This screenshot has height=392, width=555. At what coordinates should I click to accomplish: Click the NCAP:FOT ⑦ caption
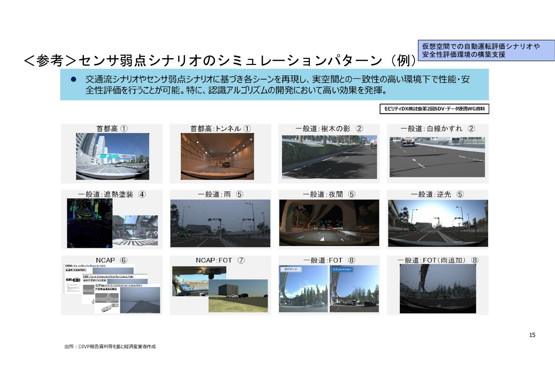pyautogui.click(x=220, y=260)
